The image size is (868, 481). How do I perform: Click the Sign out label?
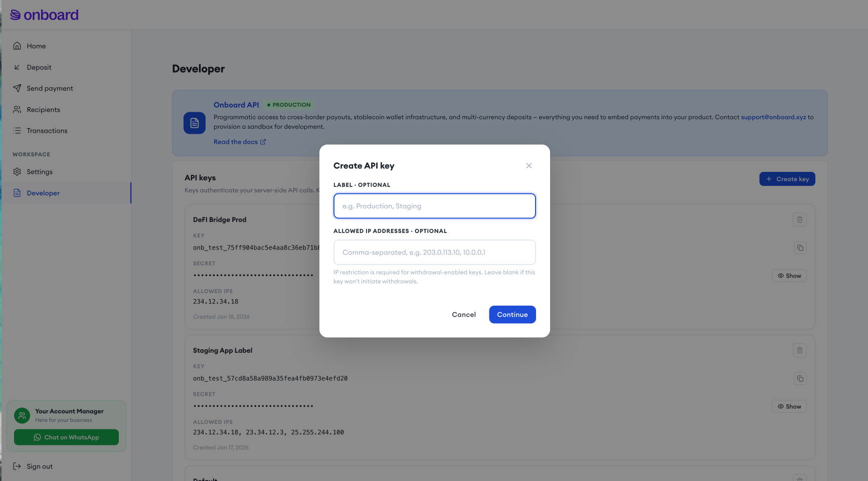click(40, 466)
